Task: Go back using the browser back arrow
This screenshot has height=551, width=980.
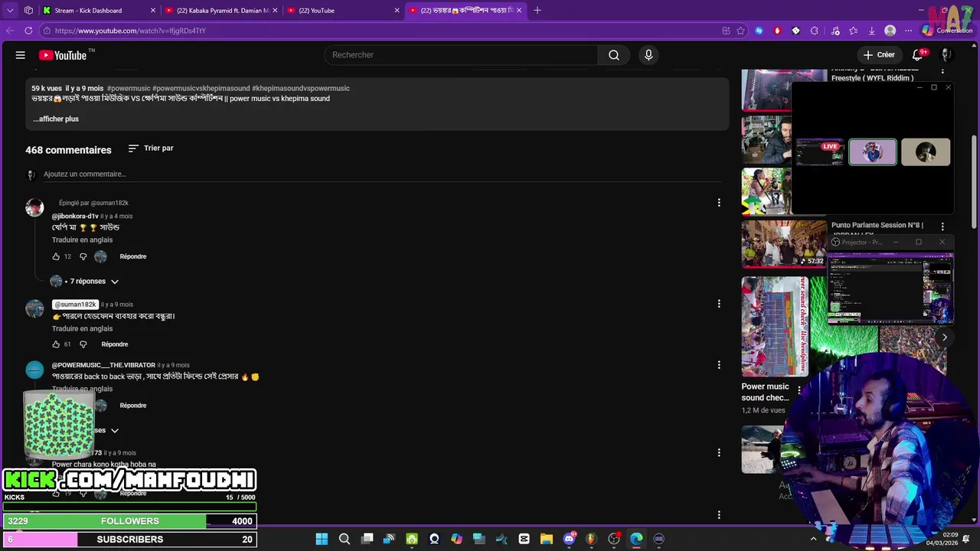Action: pos(10,31)
